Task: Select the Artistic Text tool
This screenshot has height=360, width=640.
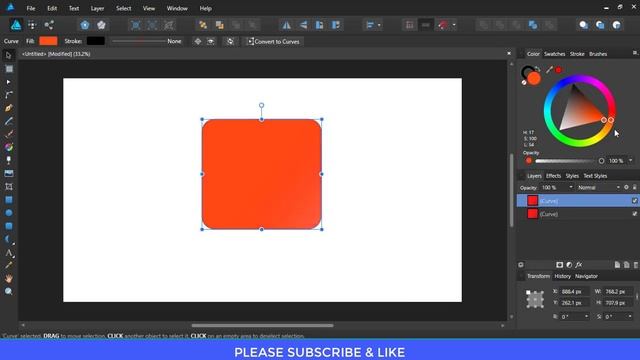Action: click(9, 253)
